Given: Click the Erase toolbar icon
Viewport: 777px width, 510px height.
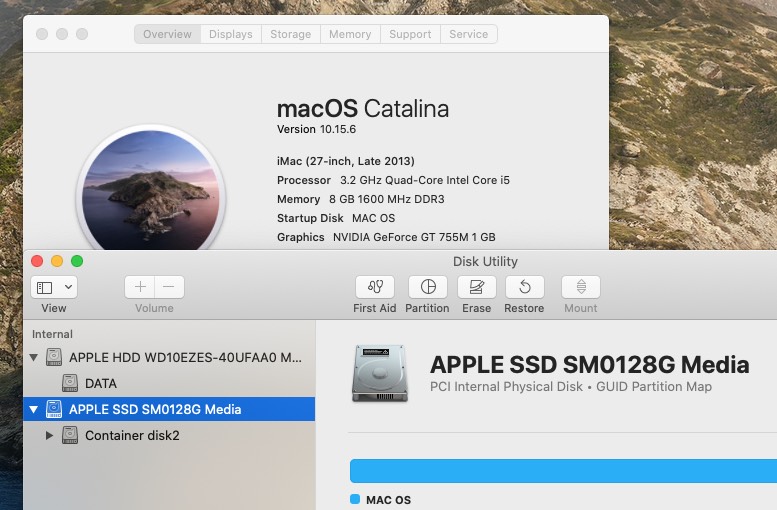Looking at the screenshot, I should (476, 287).
